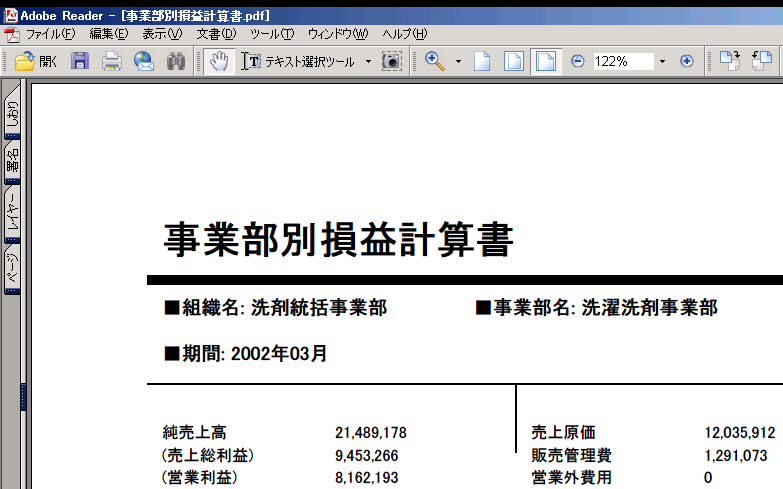Image resolution: width=783 pixels, height=489 pixels.
Task: Select the magnifier zoom-in tool
Action: pyautogui.click(x=434, y=61)
